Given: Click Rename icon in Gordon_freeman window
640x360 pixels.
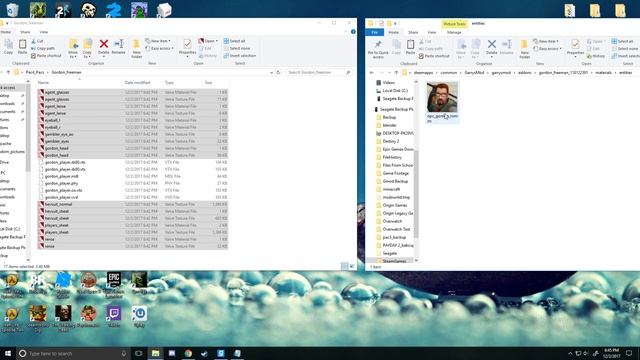Looking at the screenshot, I should [x=119, y=44].
